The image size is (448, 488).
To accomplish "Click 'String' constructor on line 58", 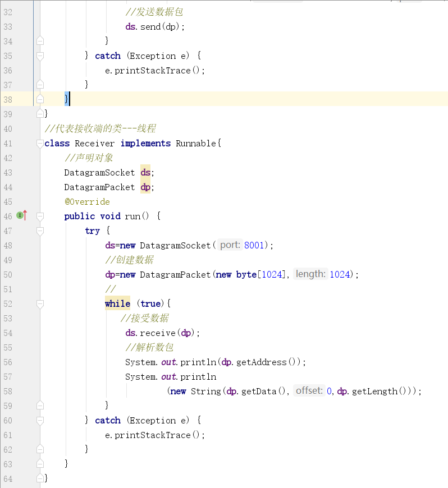I will pyautogui.click(x=205, y=391).
